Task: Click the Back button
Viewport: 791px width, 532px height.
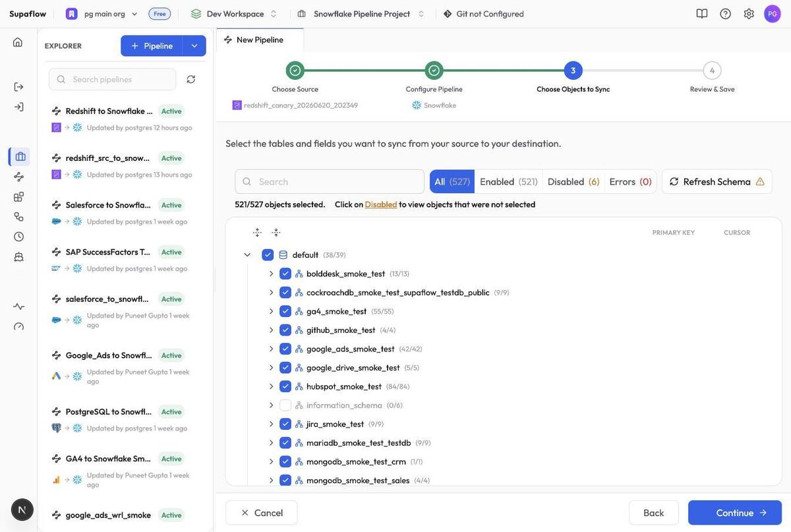Action: 654,513
